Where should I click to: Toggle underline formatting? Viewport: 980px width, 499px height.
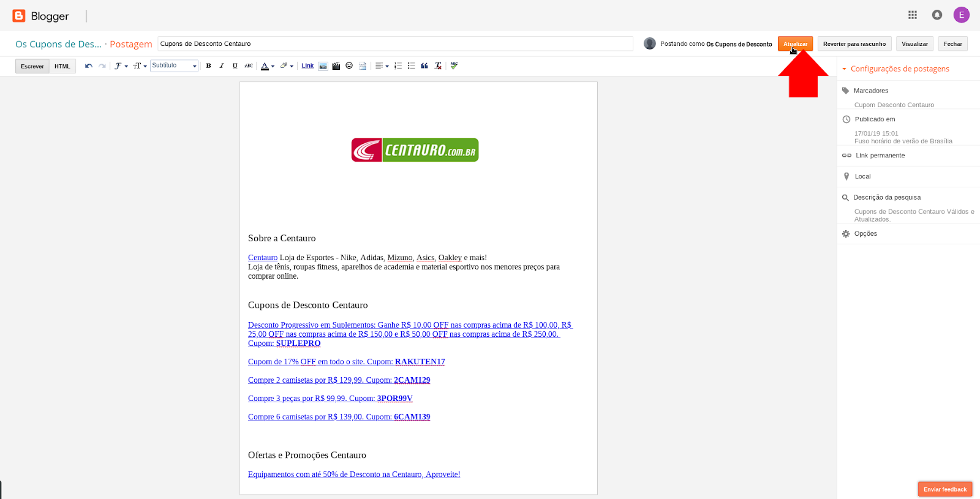point(235,66)
